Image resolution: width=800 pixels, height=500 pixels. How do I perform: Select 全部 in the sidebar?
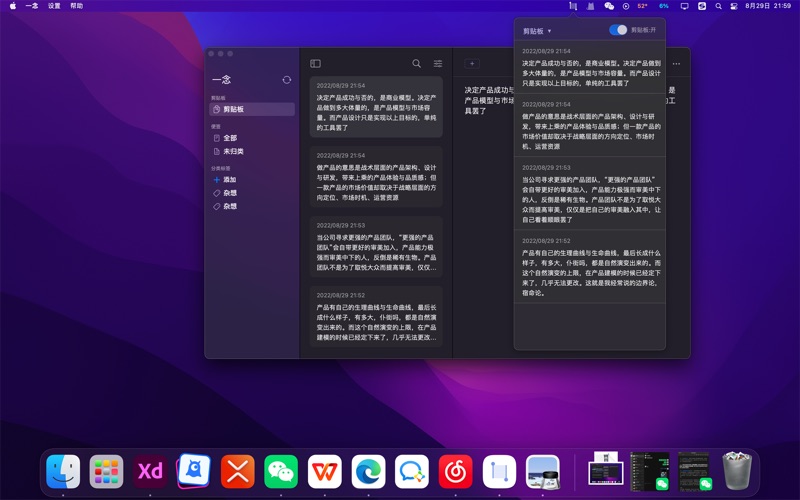click(230, 138)
